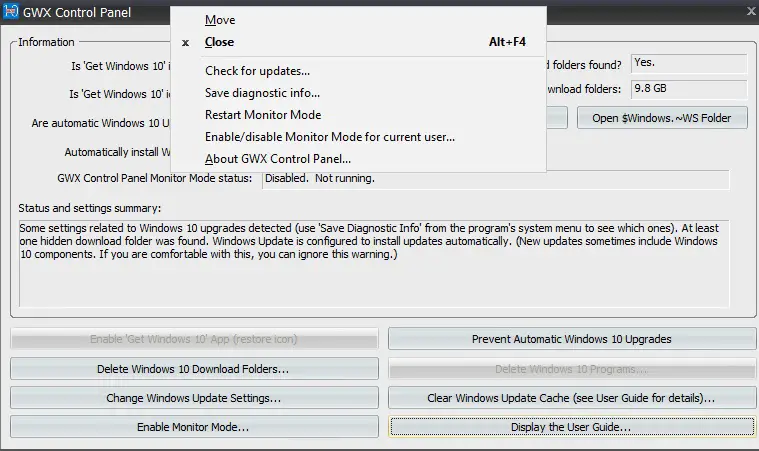759x451 pixels.
Task: Close the GWX Control Panel window
Action: (751, 11)
